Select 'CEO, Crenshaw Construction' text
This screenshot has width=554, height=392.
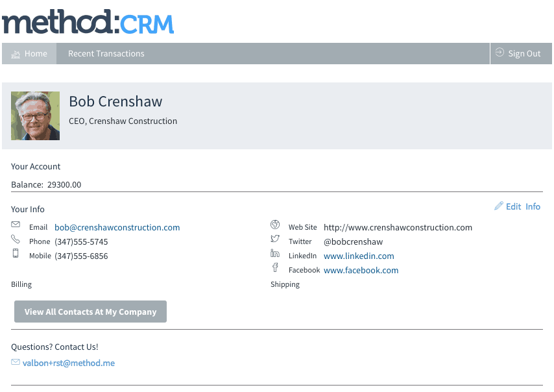coord(123,121)
